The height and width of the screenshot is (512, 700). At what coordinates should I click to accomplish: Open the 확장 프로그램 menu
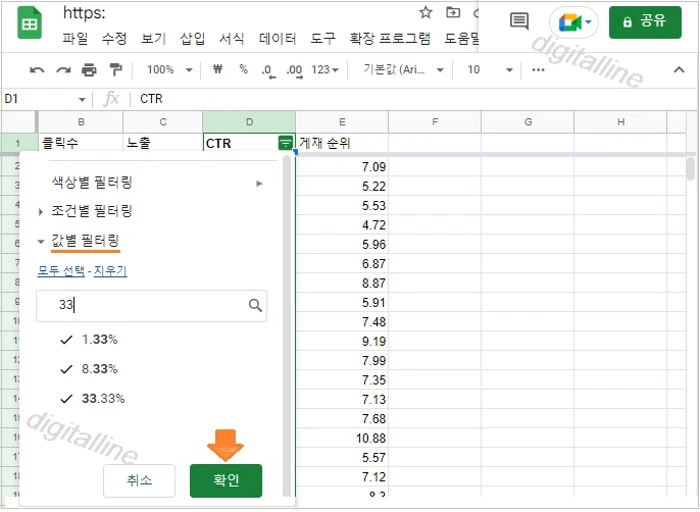tap(390, 39)
